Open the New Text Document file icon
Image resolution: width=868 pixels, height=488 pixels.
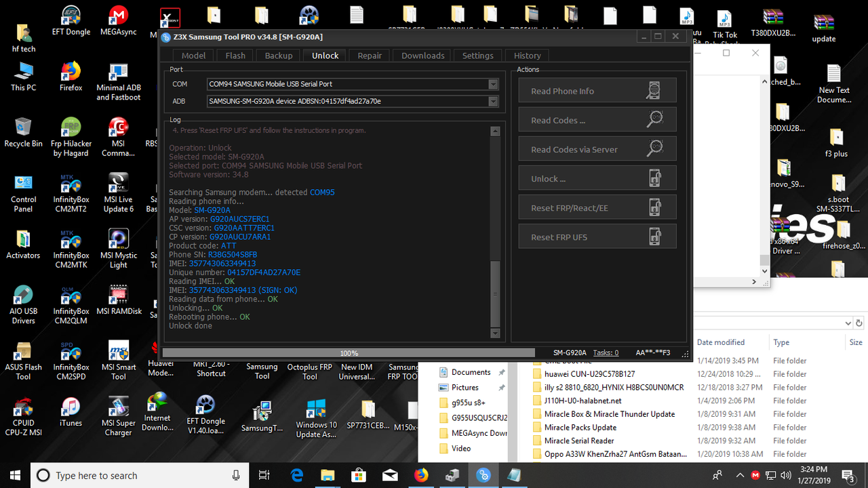click(x=834, y=83)
